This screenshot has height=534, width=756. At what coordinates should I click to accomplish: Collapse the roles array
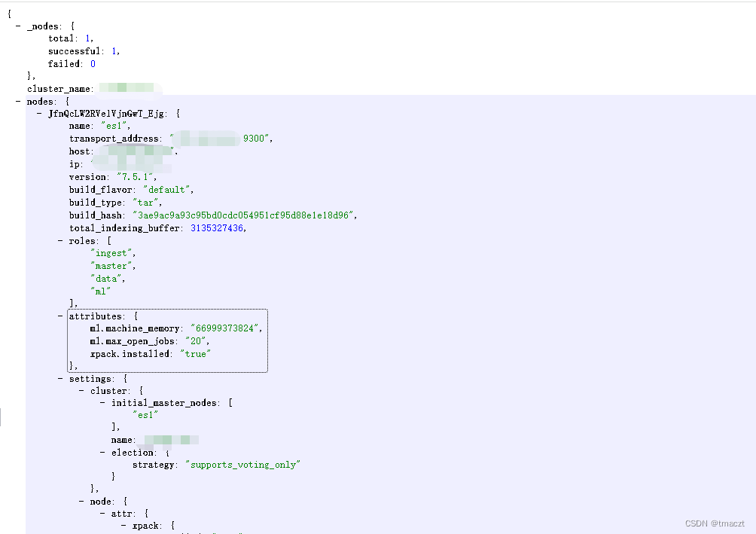[x=60, y=241]
